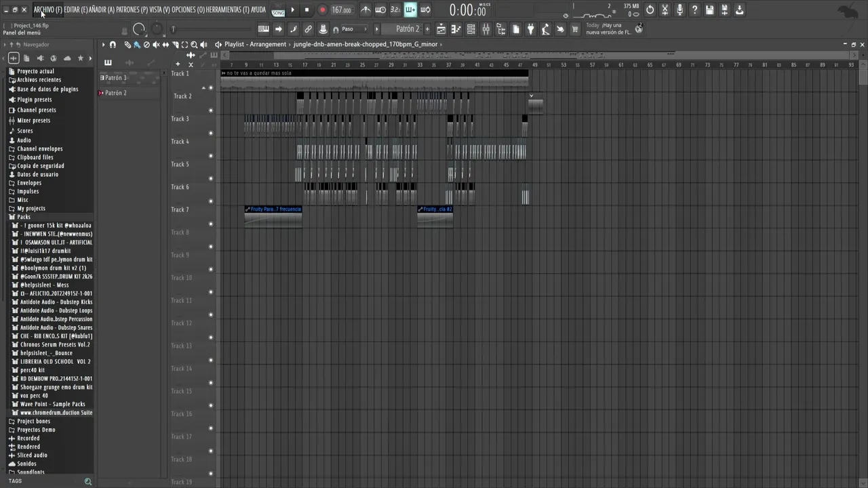This screenshot has height=488, width=868.
Task: Select the zoom magnifier tool
Action: click(194, 45)
